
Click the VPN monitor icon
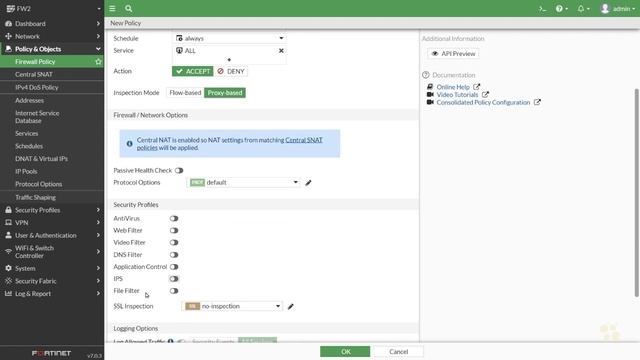pos(8,222)
